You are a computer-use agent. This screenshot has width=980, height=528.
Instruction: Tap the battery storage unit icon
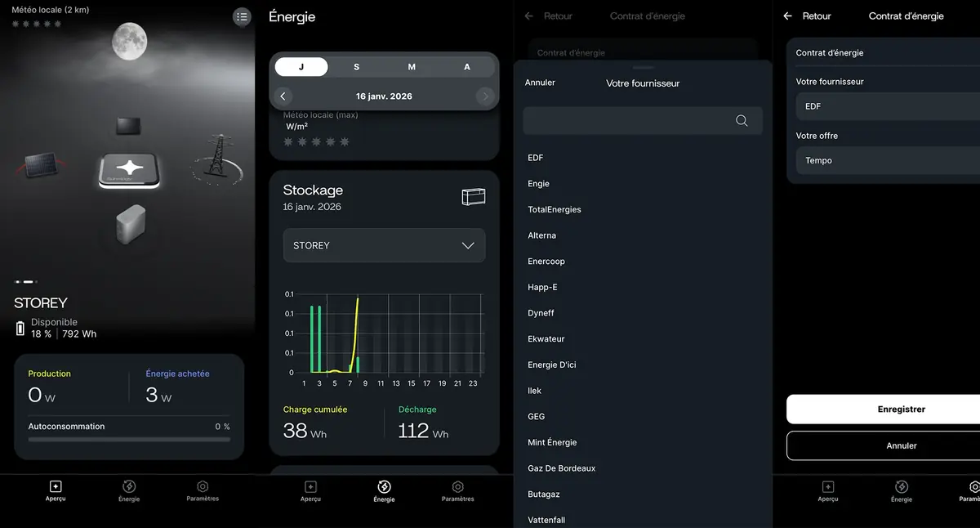click(130, 223)
